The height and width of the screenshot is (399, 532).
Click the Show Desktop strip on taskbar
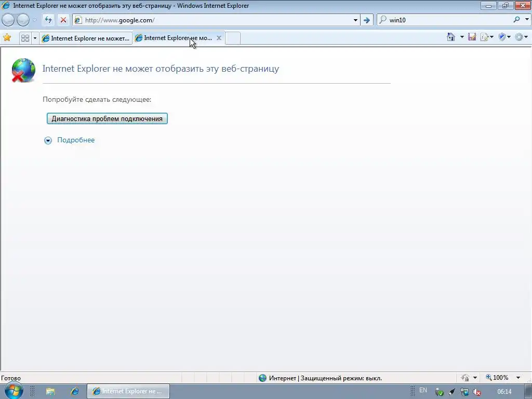pos(528,391)
